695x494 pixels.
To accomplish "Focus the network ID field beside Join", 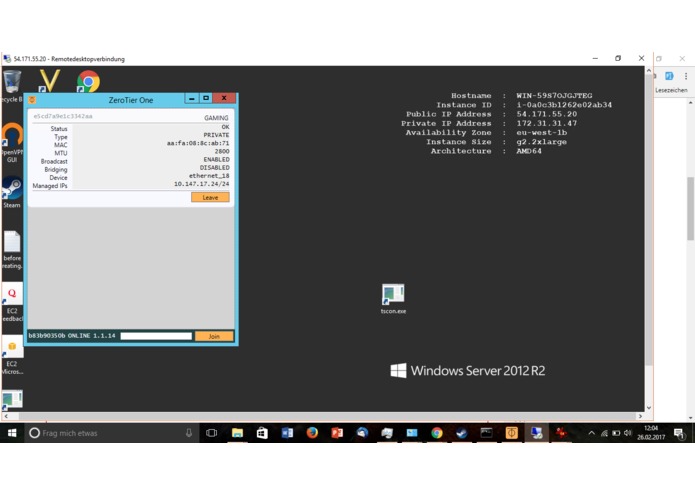I will click(x=156, y=336).
